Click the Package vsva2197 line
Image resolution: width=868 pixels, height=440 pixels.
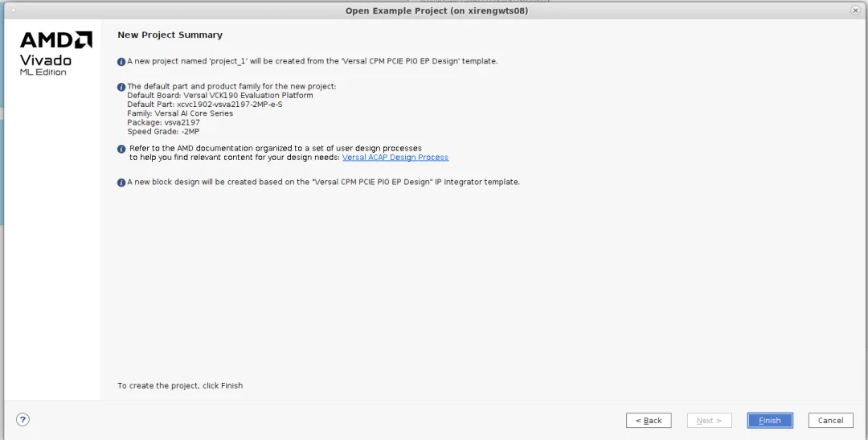point(163,122)
